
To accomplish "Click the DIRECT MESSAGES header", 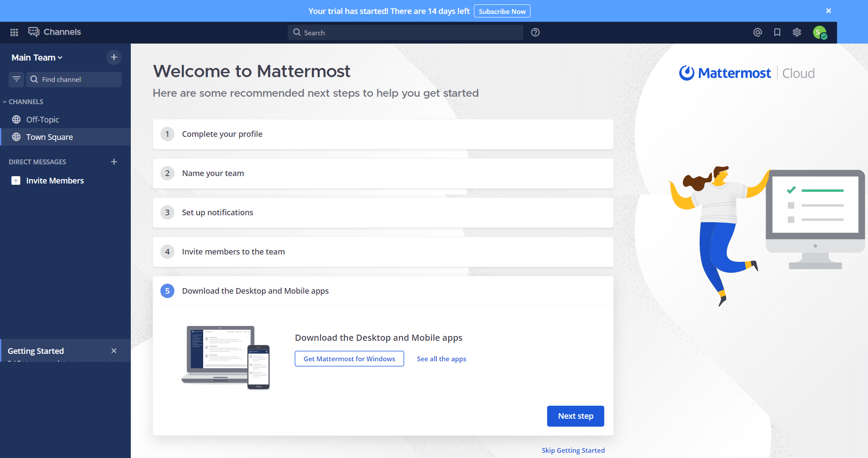I will 37,162.
